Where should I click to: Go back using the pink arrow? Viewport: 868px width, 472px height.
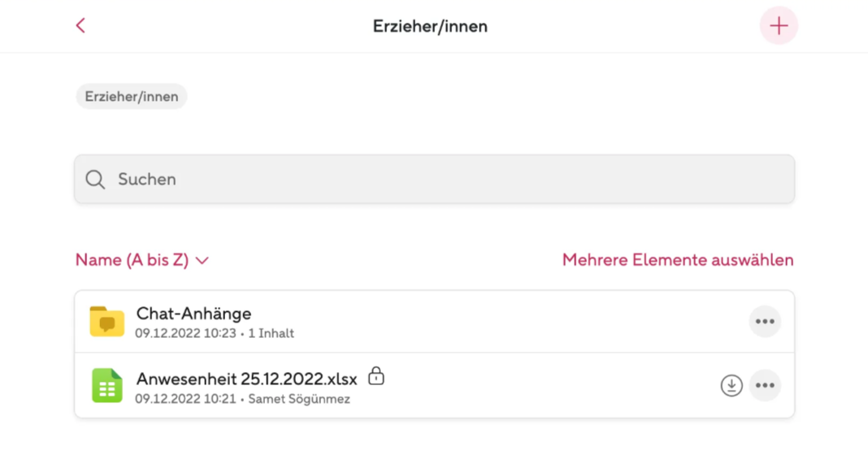(x=80, y=25)
